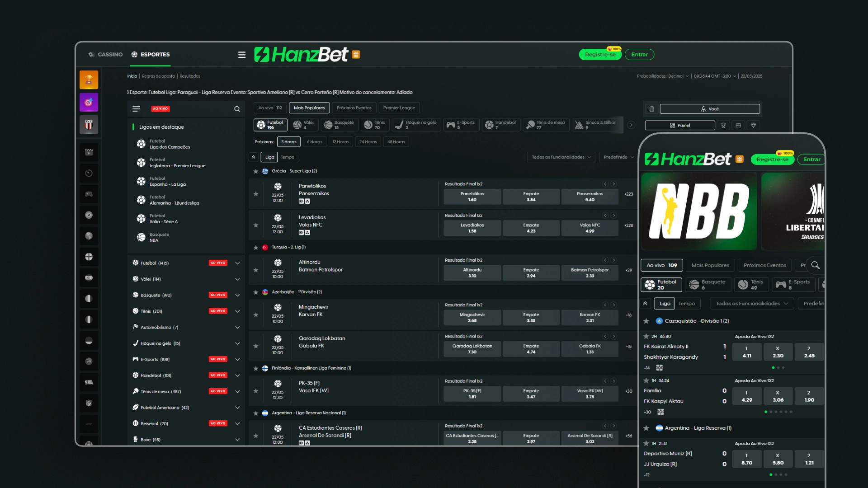
Task: Open the video clapper icon in left sidebar
Action: pos(89,152)
